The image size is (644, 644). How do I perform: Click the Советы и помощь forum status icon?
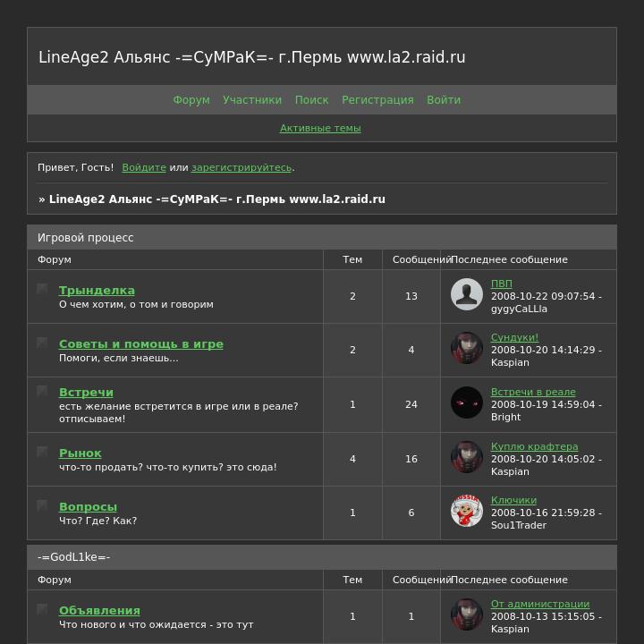[42, 343]
